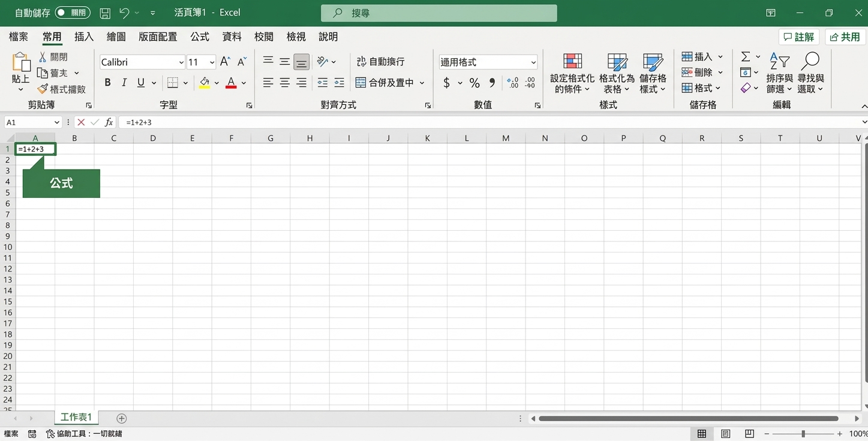868x441 pixels.
Task: Decrease indent of cell content
Action: (x=323, y=83)
